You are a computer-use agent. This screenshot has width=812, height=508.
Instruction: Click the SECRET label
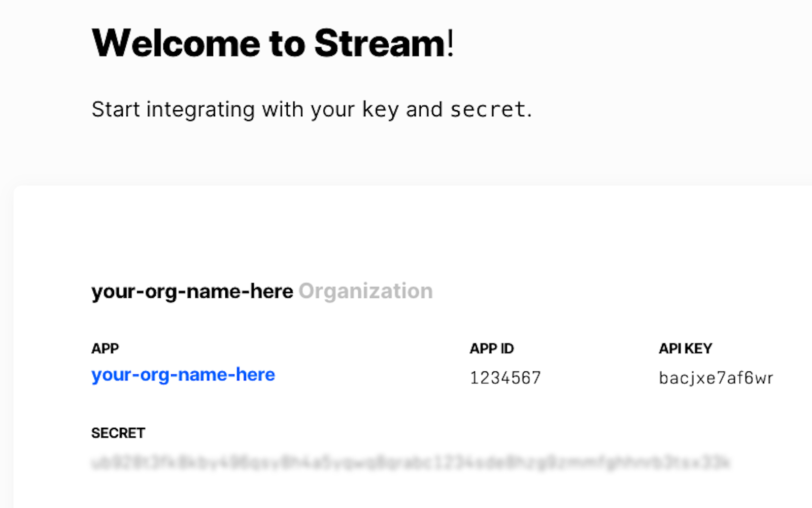click(117, 433)
